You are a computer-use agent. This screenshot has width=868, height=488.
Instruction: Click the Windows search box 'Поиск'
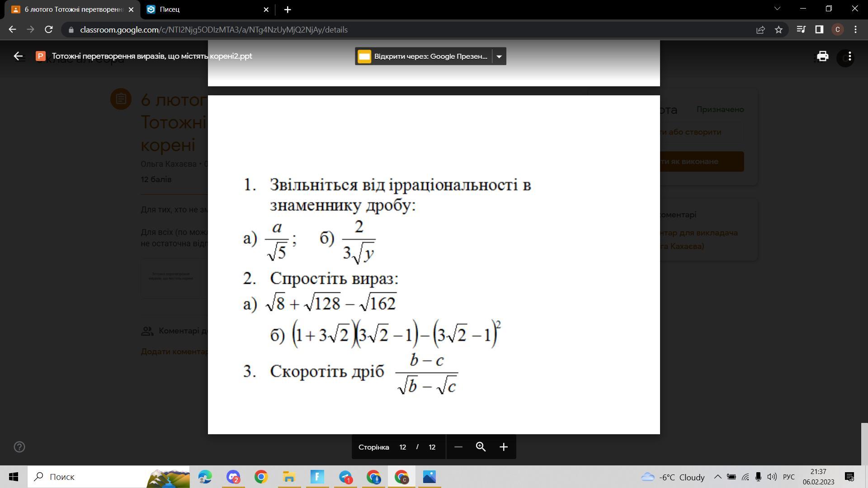(x=108, y=477)
